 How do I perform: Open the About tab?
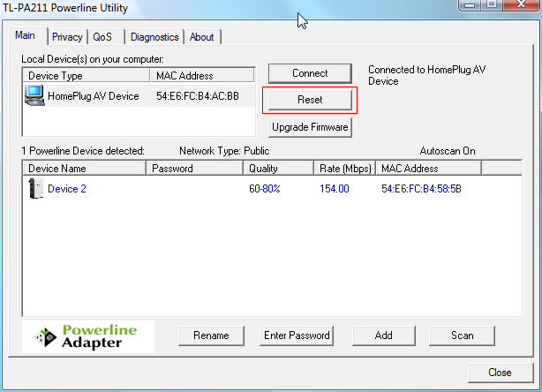201,37
